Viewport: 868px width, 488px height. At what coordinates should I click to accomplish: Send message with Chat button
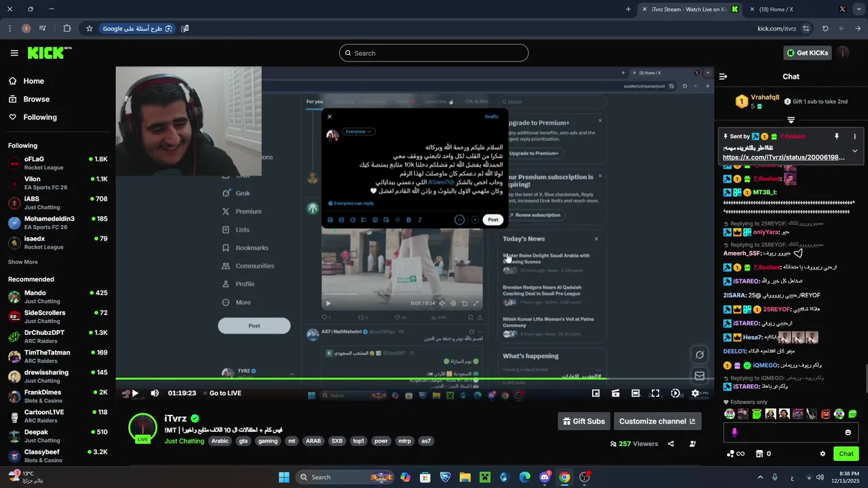pyautogui.click(x=846, y=453)
